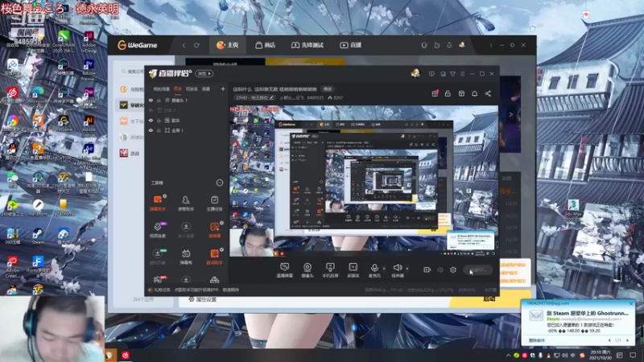The height and width of the screenshot is (362, 644).
Task: Switch to the first scene tab
Action: tap(161, 88)
